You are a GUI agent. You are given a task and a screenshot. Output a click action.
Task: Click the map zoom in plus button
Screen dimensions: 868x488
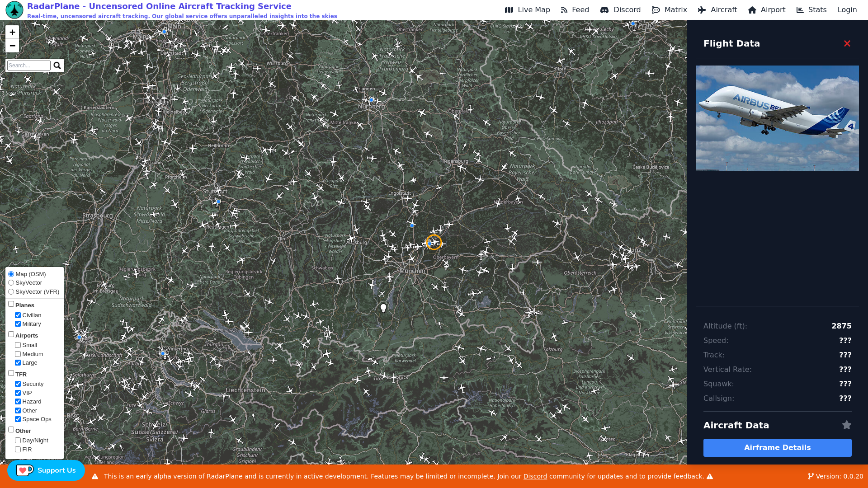click(x=12, y=32)
